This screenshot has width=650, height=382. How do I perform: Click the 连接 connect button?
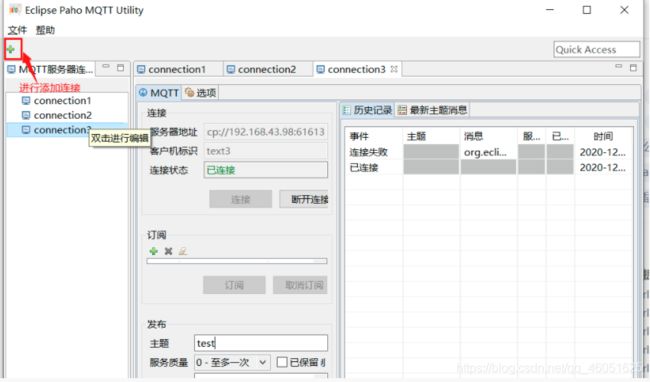click(240, 199)
